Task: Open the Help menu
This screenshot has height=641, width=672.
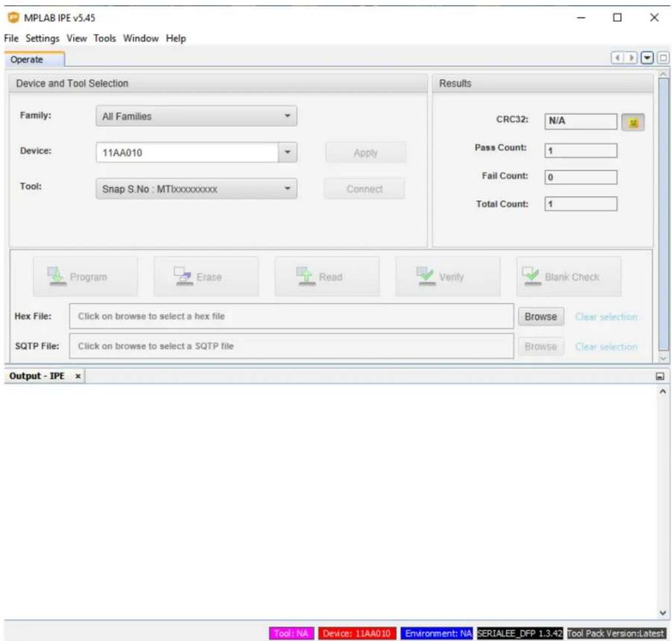Action: 176,38
